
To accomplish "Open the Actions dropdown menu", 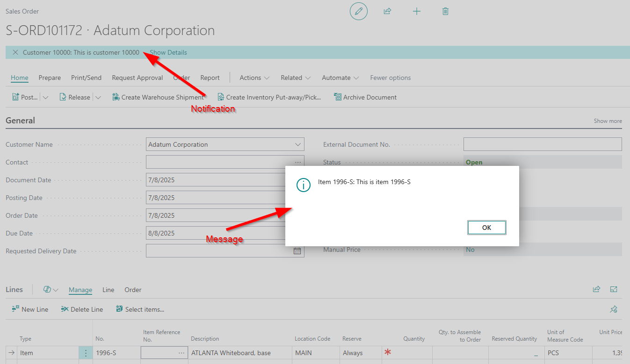I will [x=254, y=78].
